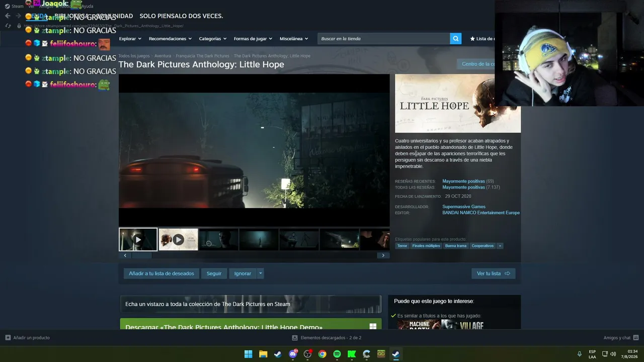The width and height of the screenshot is (644, 362).
Task: Open the Supermassive Games developer link
Action: pos(464,207)
